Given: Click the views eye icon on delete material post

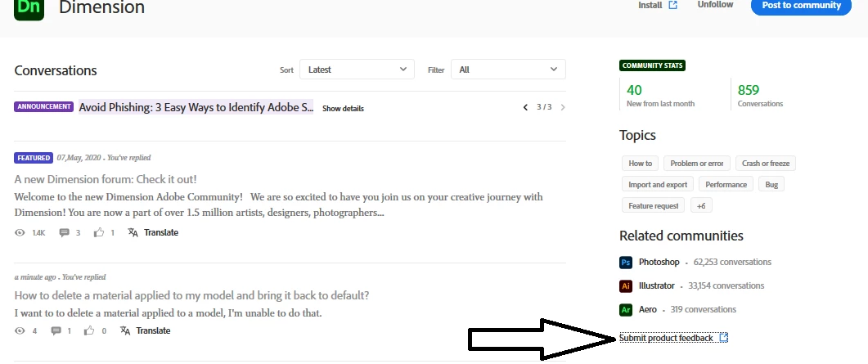Looking at the screenshot, I should click(20, 330).
